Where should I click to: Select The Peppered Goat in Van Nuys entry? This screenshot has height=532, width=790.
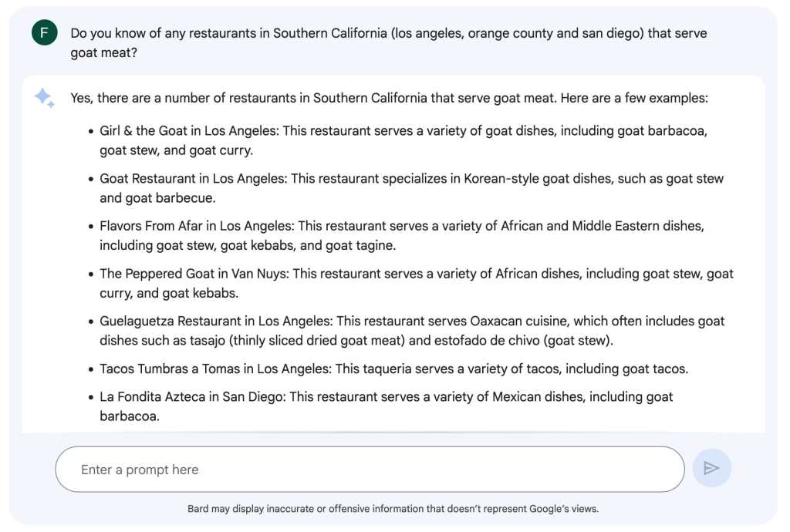click(x=416, y=283)
